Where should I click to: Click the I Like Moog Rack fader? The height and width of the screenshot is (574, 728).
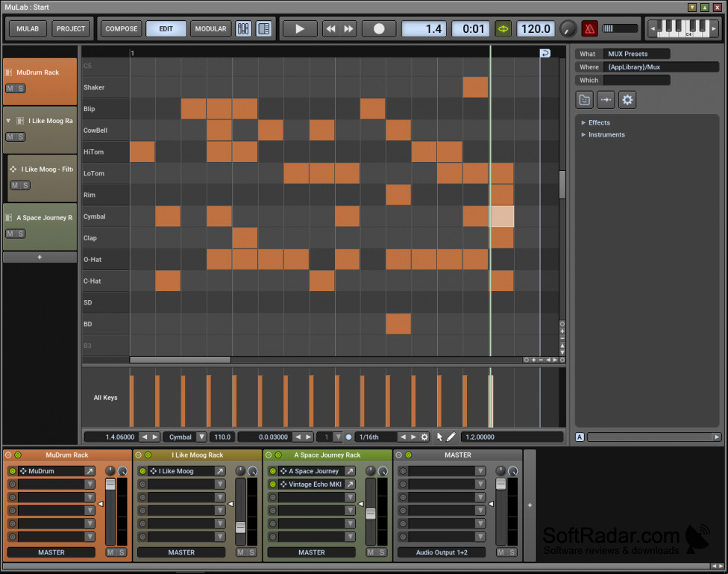point(240,527)
